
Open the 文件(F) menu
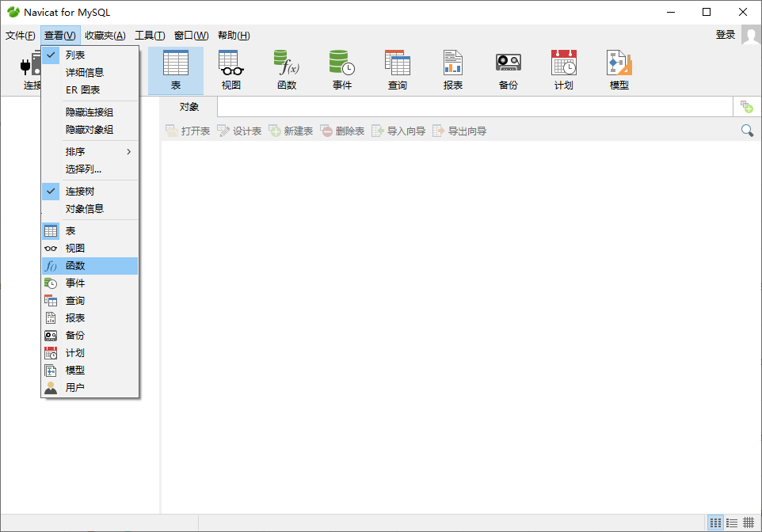20,36
